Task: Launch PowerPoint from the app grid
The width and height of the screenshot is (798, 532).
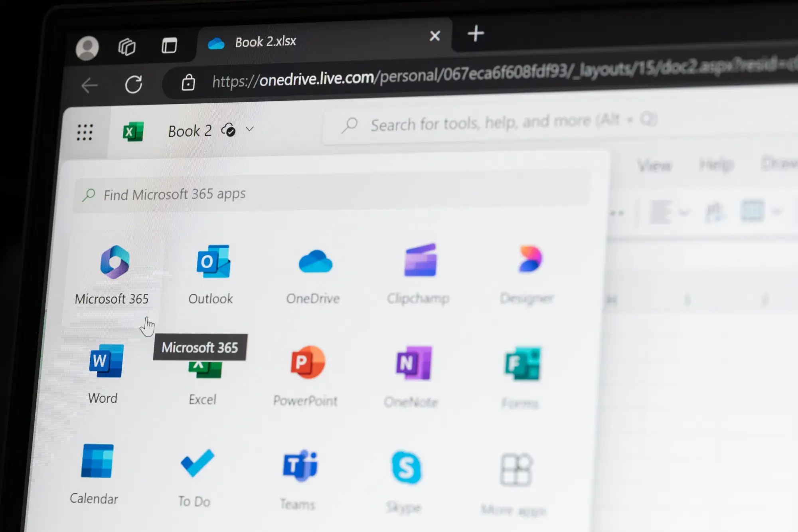Action: pyautogui.click(x=306, y=376)
